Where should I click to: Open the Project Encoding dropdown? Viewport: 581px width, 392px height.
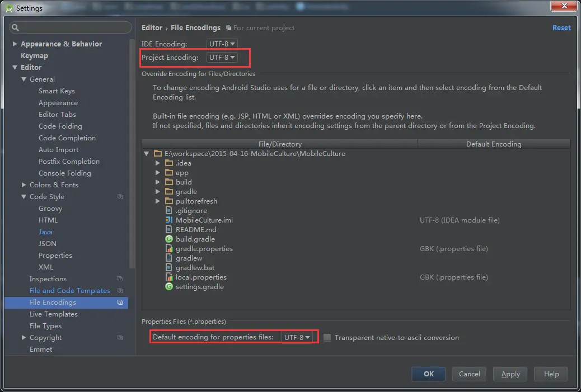coord(222,58)
